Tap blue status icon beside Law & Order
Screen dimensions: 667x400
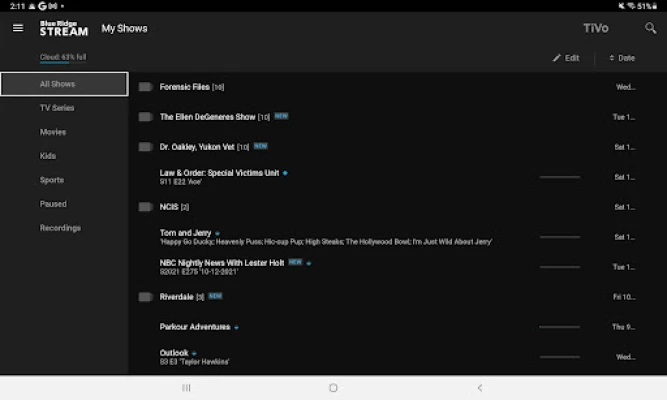point(285,173)
